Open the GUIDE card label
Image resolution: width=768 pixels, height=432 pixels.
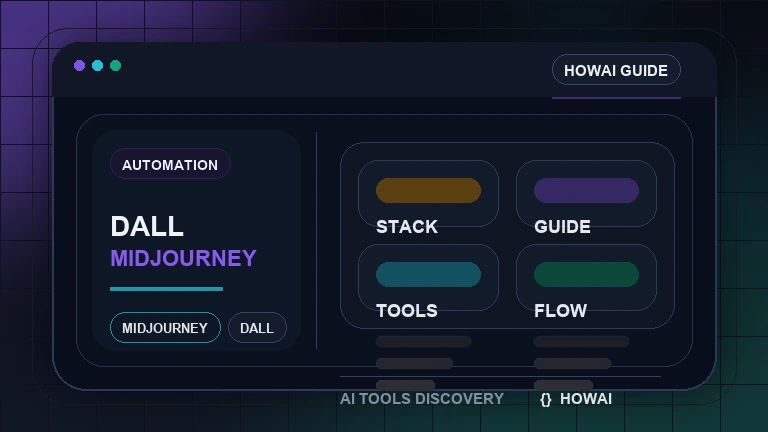point(562,227)
